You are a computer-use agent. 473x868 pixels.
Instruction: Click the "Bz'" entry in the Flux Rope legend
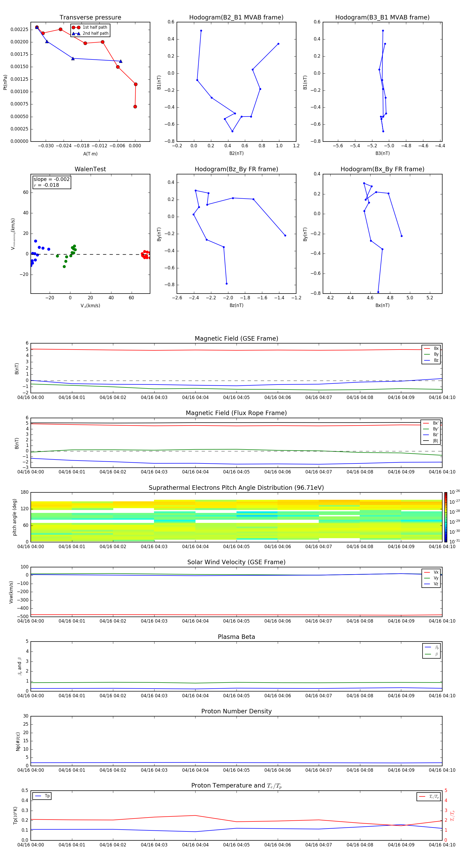click(431, 435)
